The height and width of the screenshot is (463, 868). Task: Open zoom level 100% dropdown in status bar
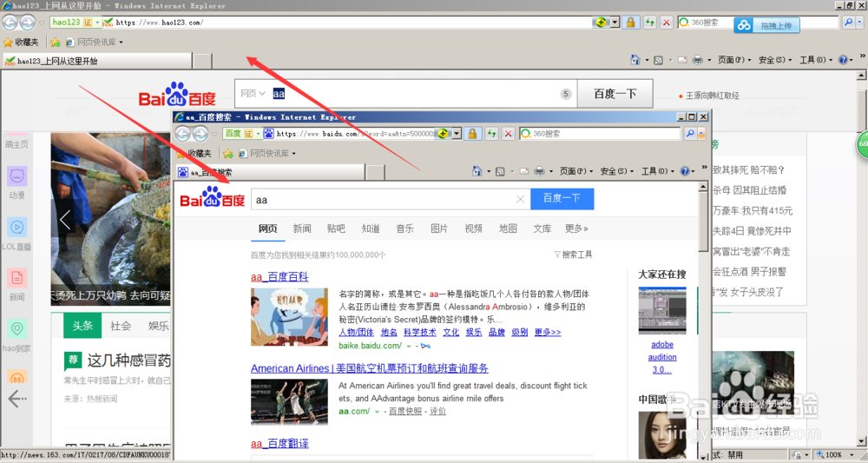pos(851,454)
